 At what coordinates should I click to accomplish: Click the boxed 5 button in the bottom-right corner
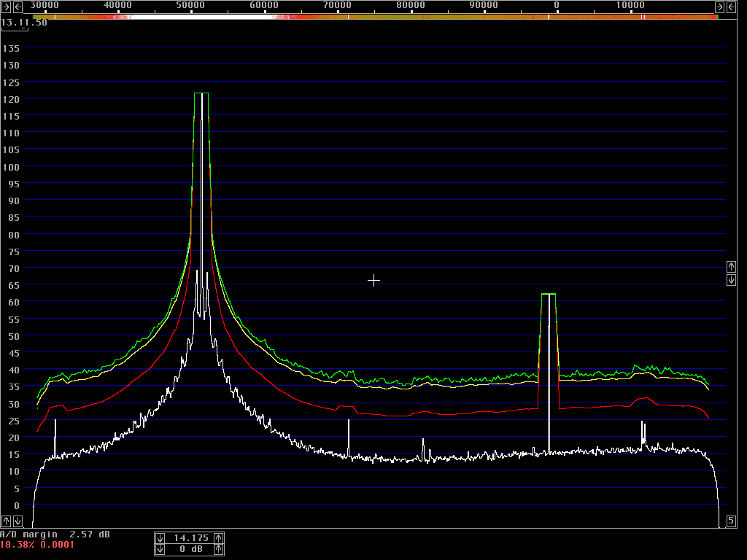[731, 521]
